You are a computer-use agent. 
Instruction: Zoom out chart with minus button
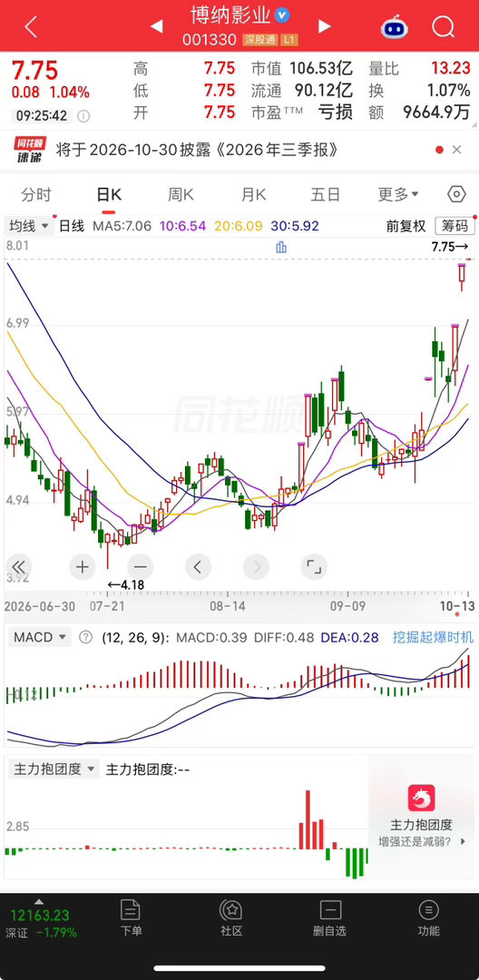[x=140, y=567]
